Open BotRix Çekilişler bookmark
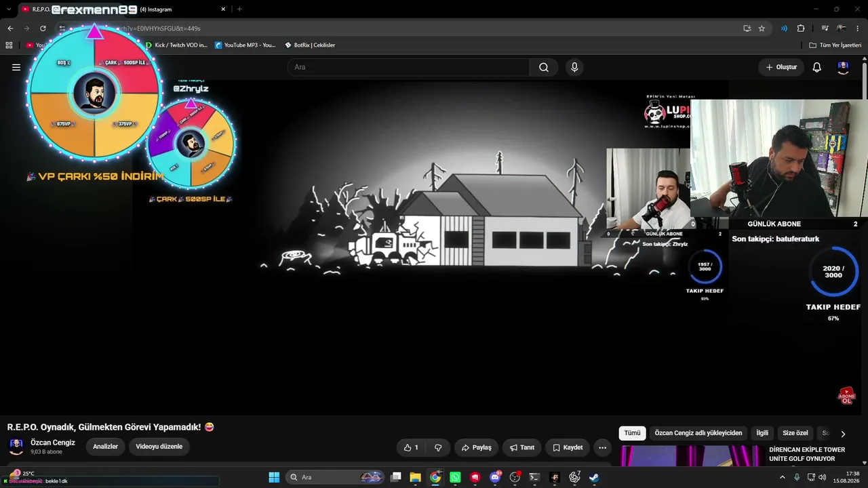 tap(310, 45)
